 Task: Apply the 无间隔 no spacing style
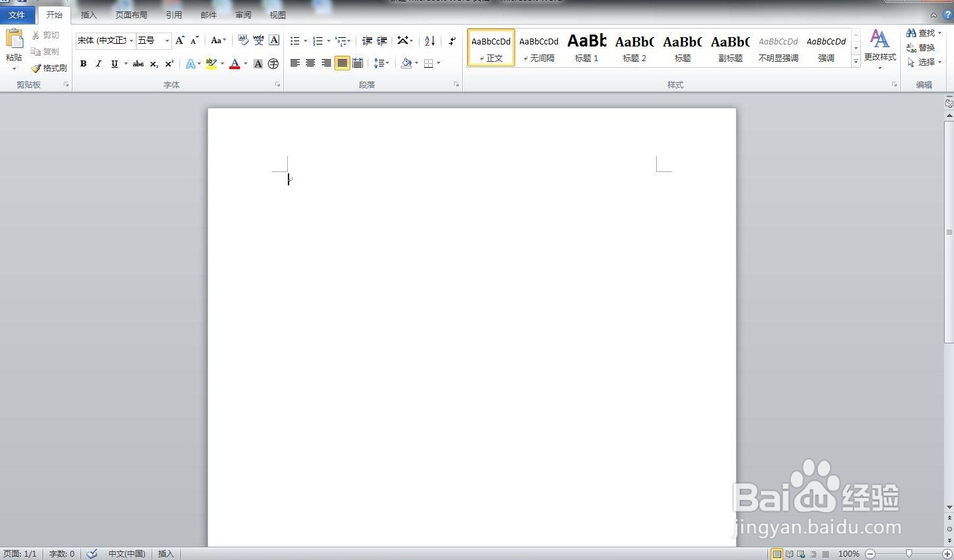click(538, 48)
